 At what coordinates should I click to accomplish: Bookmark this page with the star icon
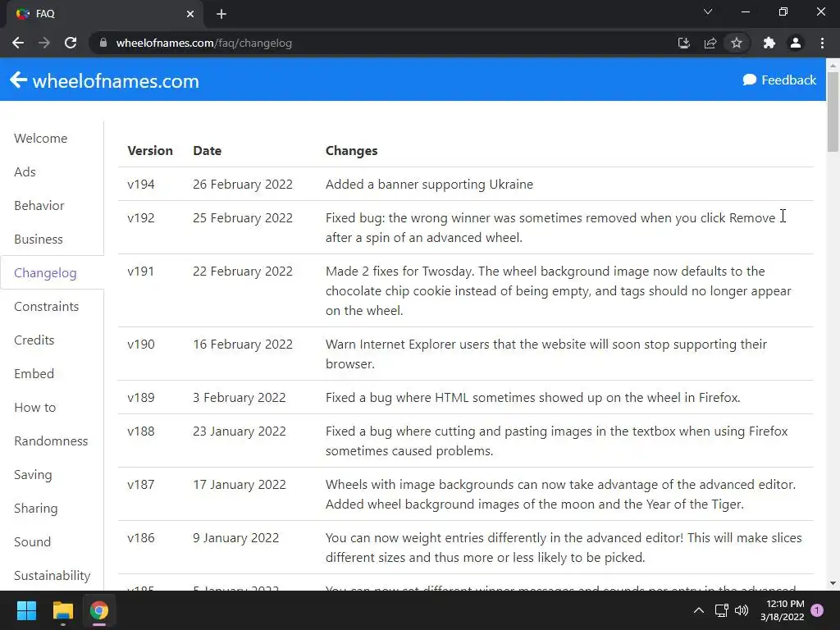[737, 43]
